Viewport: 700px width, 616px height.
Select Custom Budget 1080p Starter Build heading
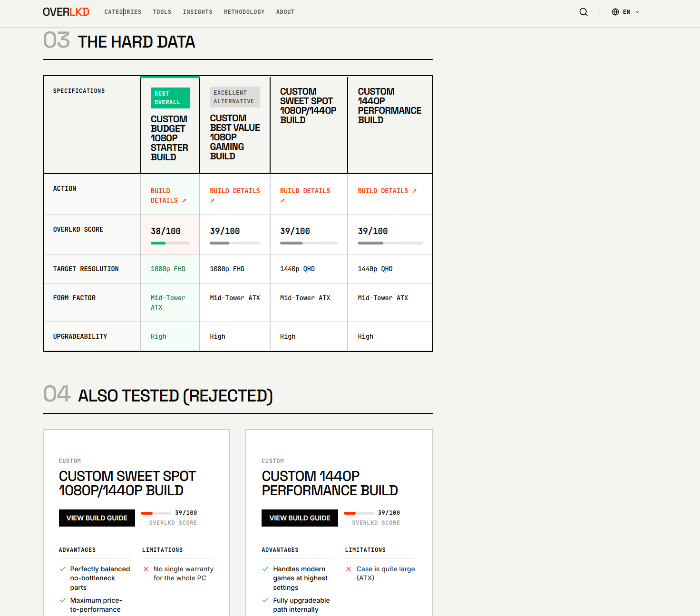(169, 138)
